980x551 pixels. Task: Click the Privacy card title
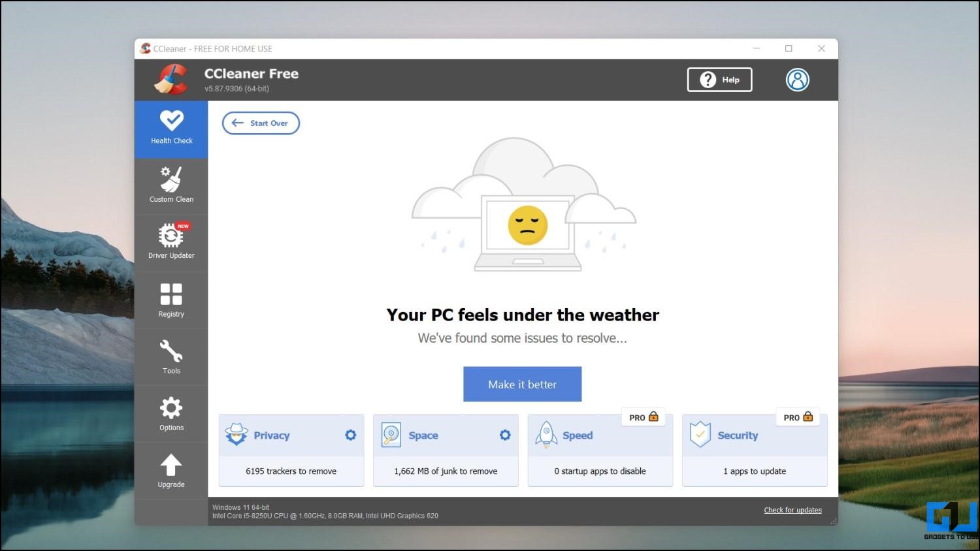[x=272, y=435]
